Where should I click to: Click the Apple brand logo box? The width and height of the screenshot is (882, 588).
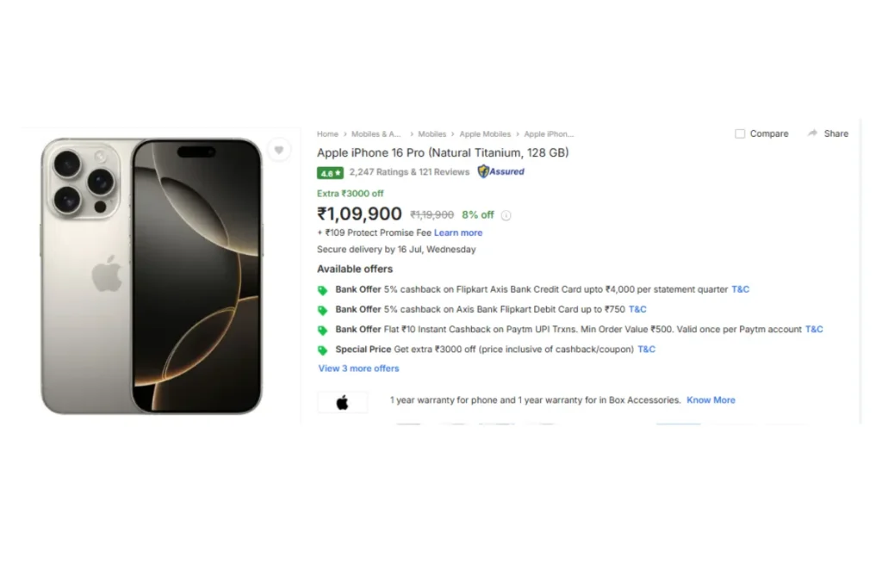pyautogui.click(x=342, y=402)
